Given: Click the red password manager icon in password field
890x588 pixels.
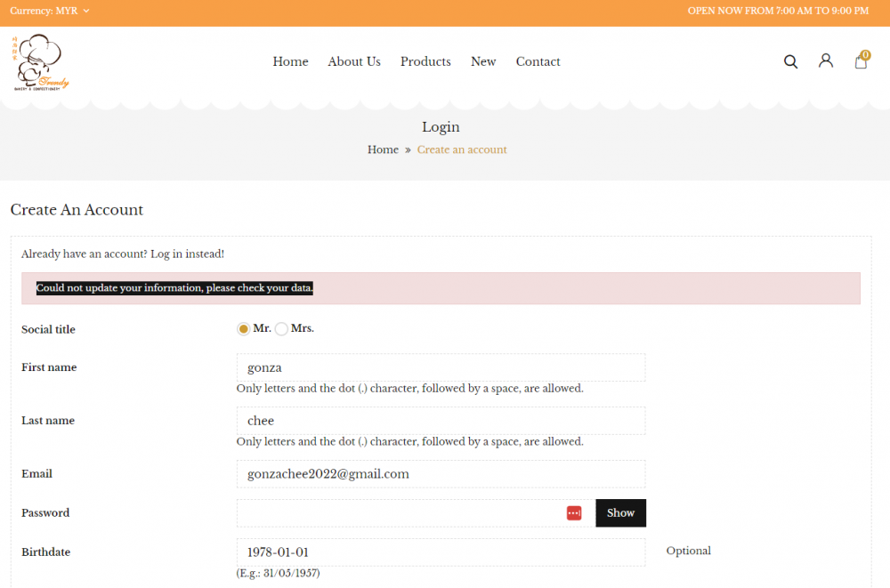Looking at the screenshot, I should tap(573, 512).
